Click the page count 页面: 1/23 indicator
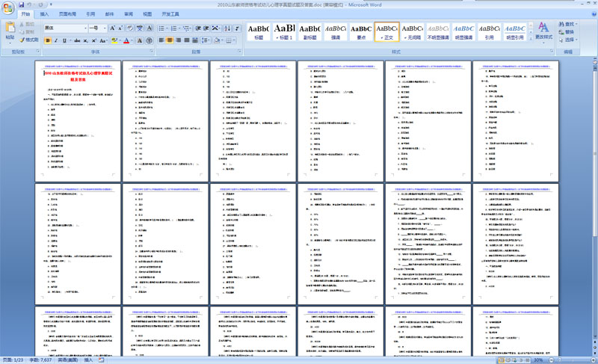This screenshot has height=364, width=598. [13, 360]
